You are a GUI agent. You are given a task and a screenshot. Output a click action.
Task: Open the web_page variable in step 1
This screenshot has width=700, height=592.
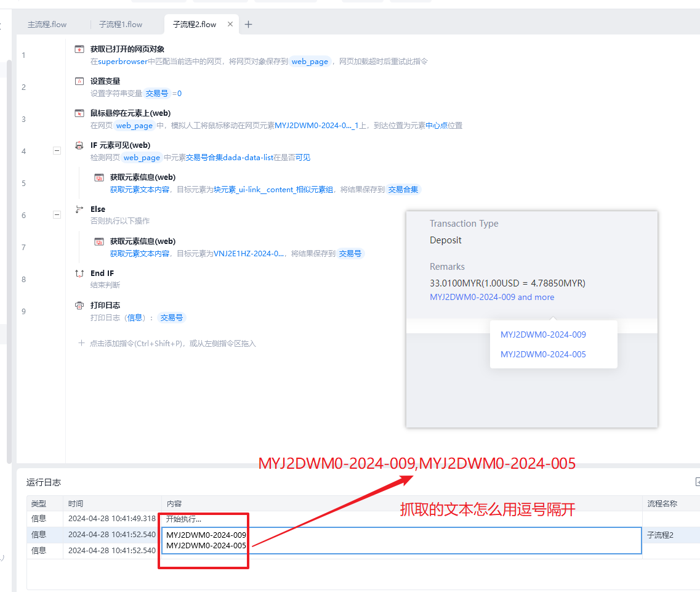(x=310, y=61)
